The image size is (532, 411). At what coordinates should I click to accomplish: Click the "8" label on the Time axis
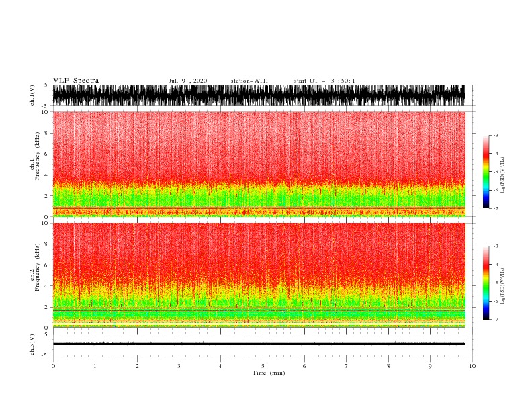point(388,366)
